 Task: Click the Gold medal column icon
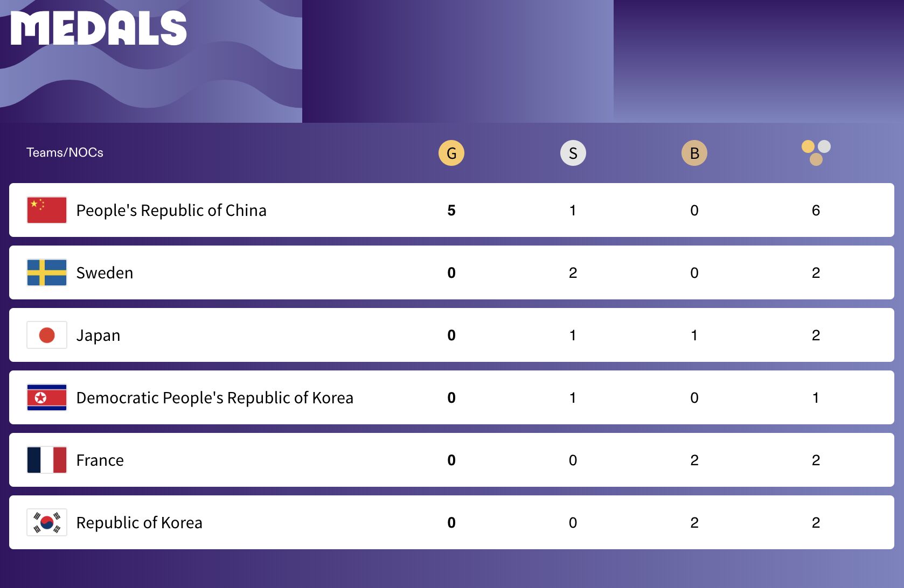[x=451, y=153]
